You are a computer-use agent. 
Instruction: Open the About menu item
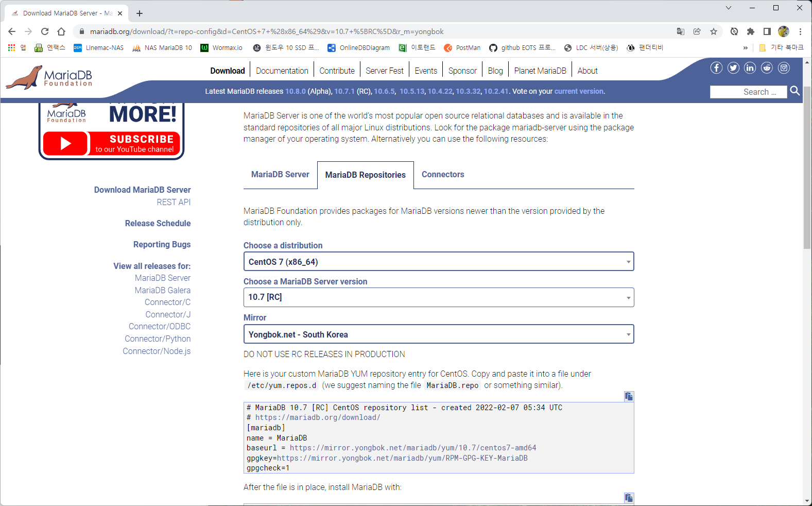588,71
